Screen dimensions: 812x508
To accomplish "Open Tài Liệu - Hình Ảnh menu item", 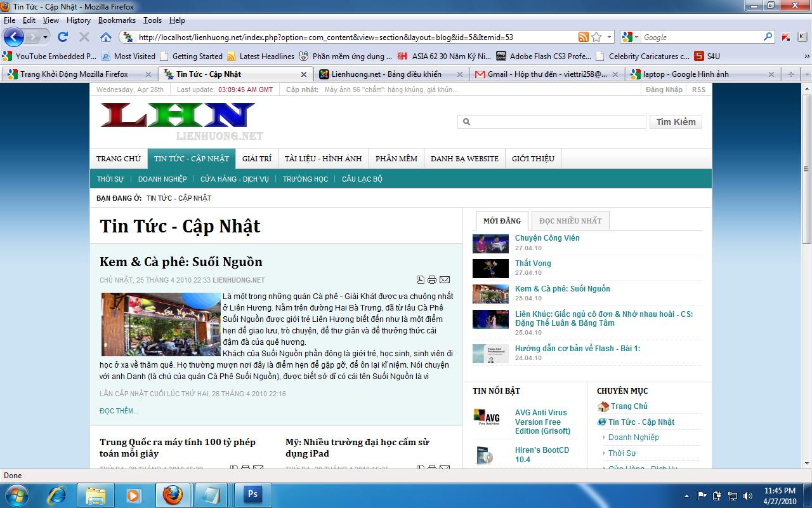I will click(x=323, y=159).
